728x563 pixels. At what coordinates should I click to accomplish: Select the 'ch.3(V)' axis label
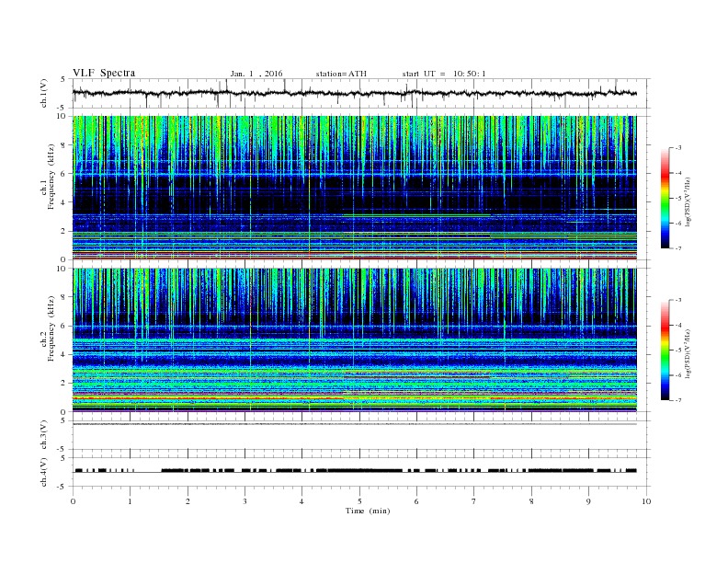pos(44,435)
